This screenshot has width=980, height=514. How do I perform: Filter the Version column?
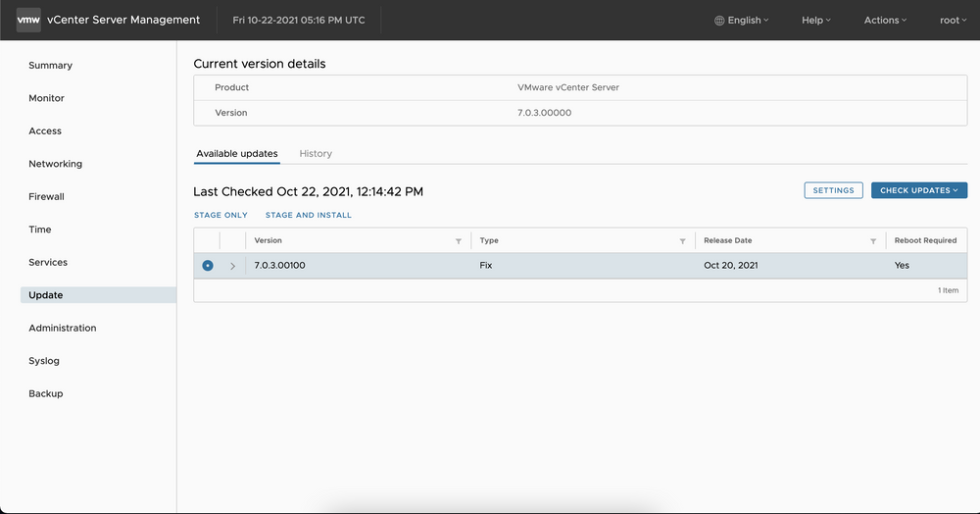pos(458,240)
